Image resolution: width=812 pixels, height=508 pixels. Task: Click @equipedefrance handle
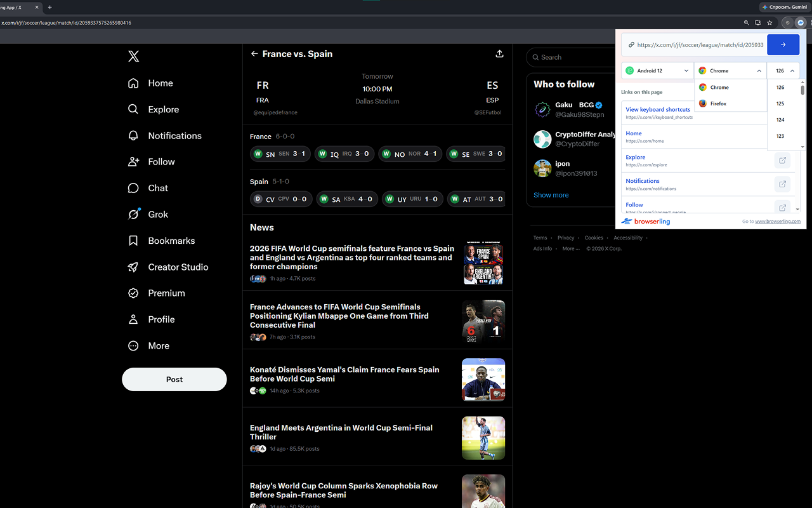coord(275,112)
